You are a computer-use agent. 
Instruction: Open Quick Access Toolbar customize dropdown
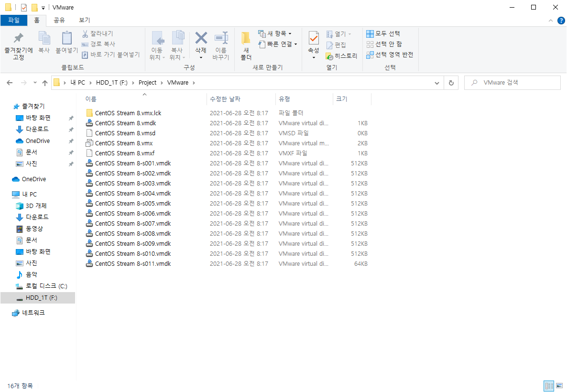pyautogui.click(x=43, y=8)
